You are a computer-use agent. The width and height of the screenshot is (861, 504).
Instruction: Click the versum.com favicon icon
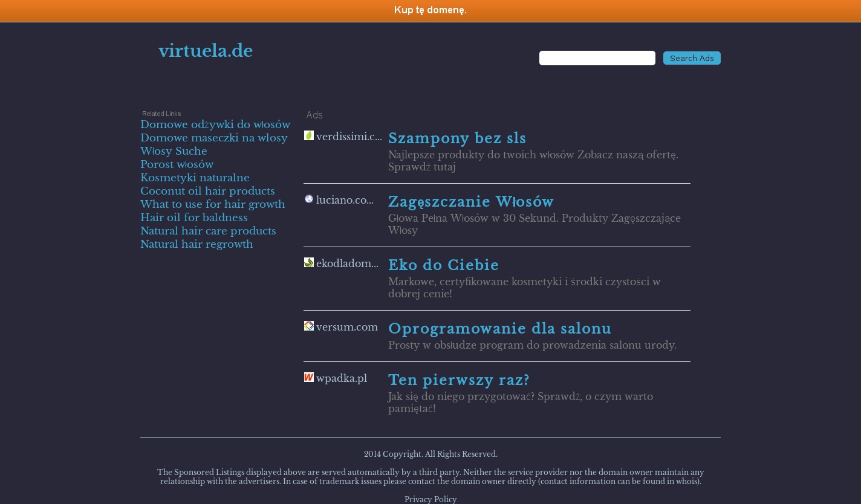tap(309, 326)
